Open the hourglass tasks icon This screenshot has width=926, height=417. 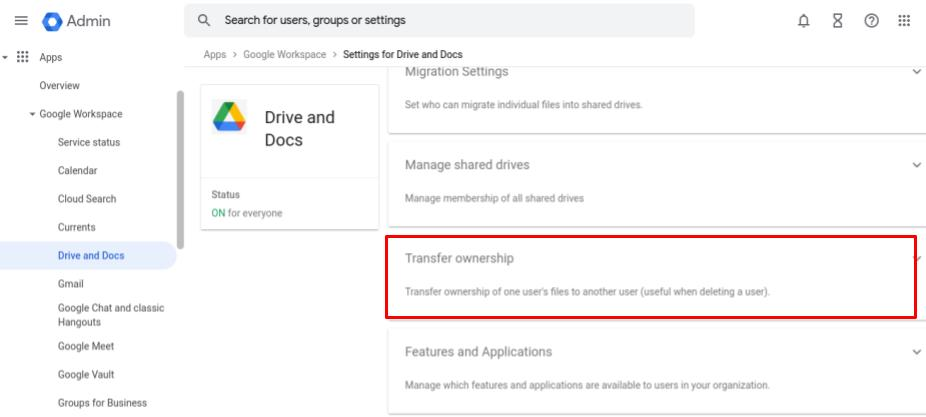(837, 21)
